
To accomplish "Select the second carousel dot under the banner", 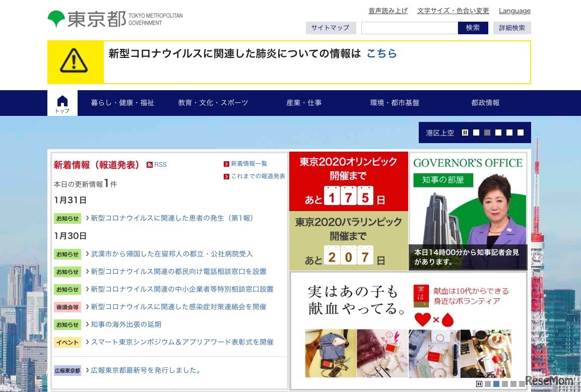I will pos(496,384).
